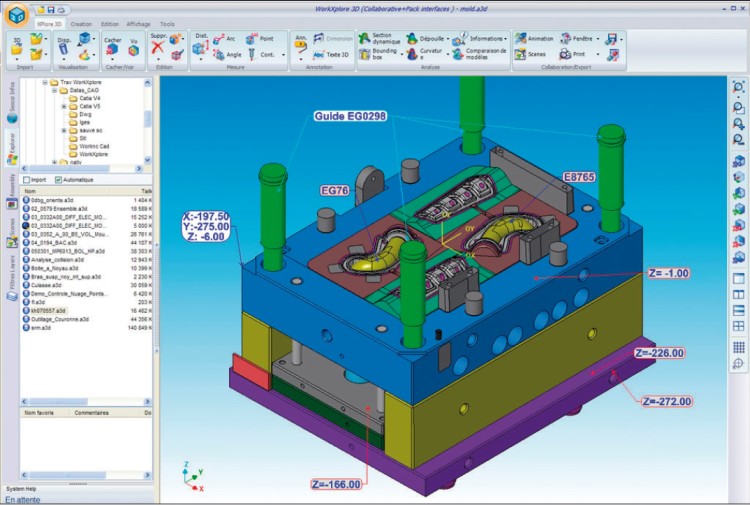Click the Suppr. delete red X icon
The width and height of the screenshot is (750, 505).
pos(157,47)
